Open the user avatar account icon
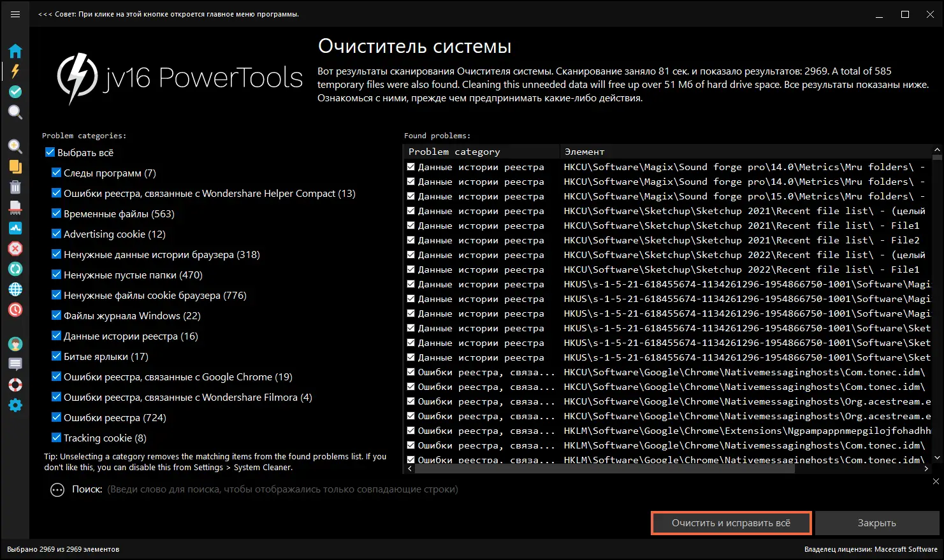 point(15,344)
